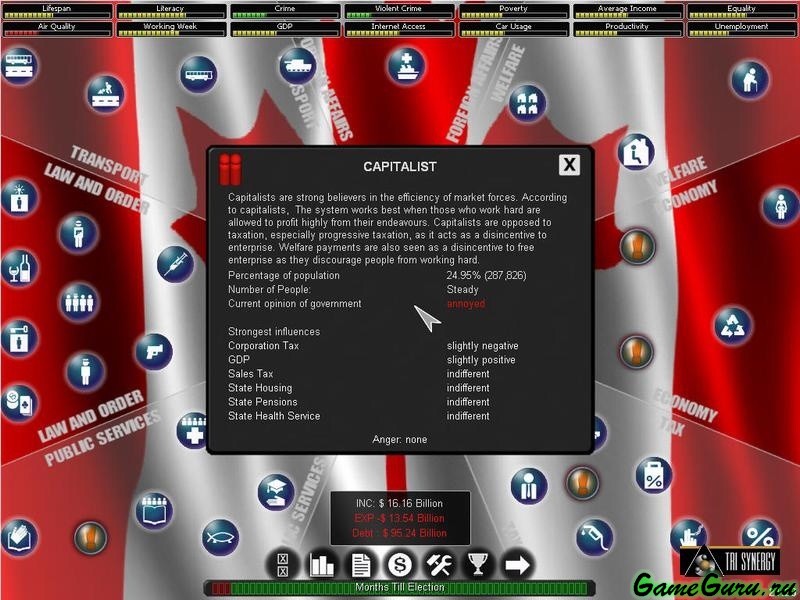Screen dimensions: 800x600
Task: Open the orange situation icon beside businessman icon
Action: click(x=582, y=483)
